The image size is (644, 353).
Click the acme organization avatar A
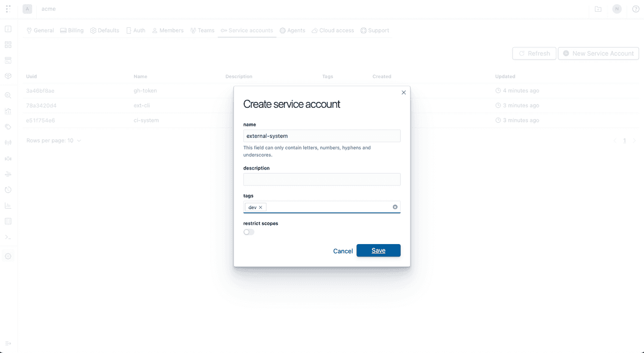click(x=27, y=9)
